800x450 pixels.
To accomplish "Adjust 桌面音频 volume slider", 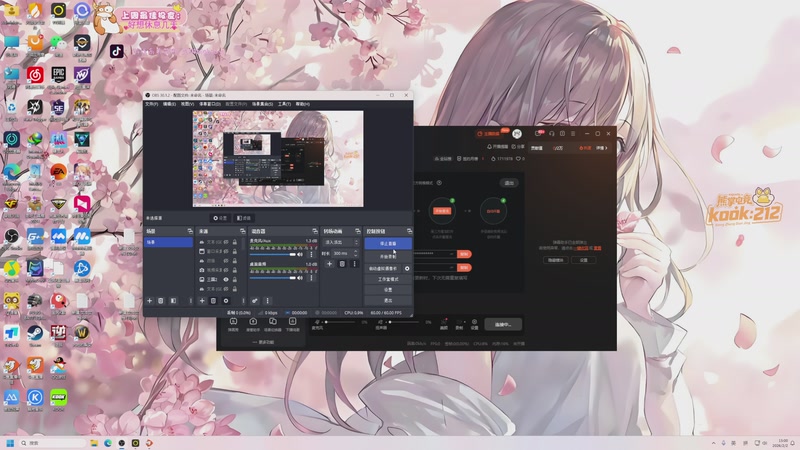I will 272,278.
